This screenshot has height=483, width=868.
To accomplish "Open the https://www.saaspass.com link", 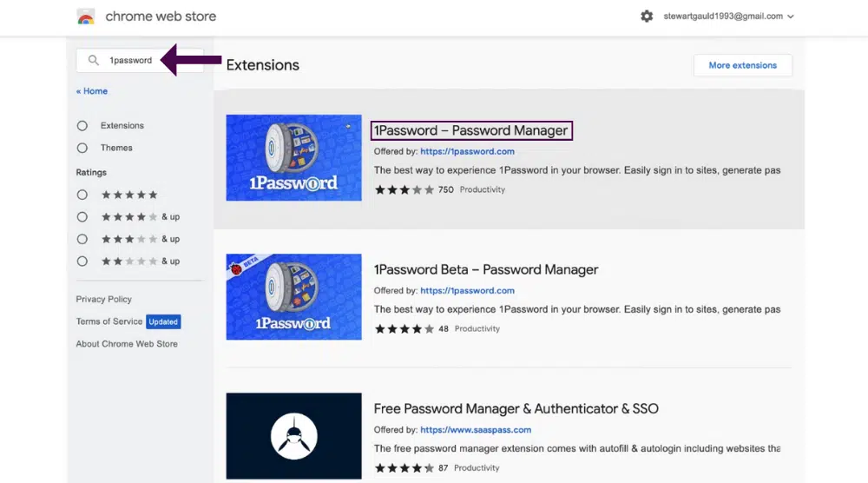I will pyautogui.click(x=476, y=430).
